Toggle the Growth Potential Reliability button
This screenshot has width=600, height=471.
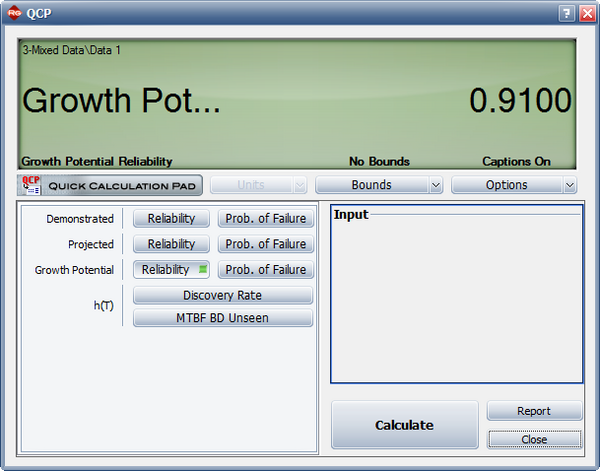point(171,270)
